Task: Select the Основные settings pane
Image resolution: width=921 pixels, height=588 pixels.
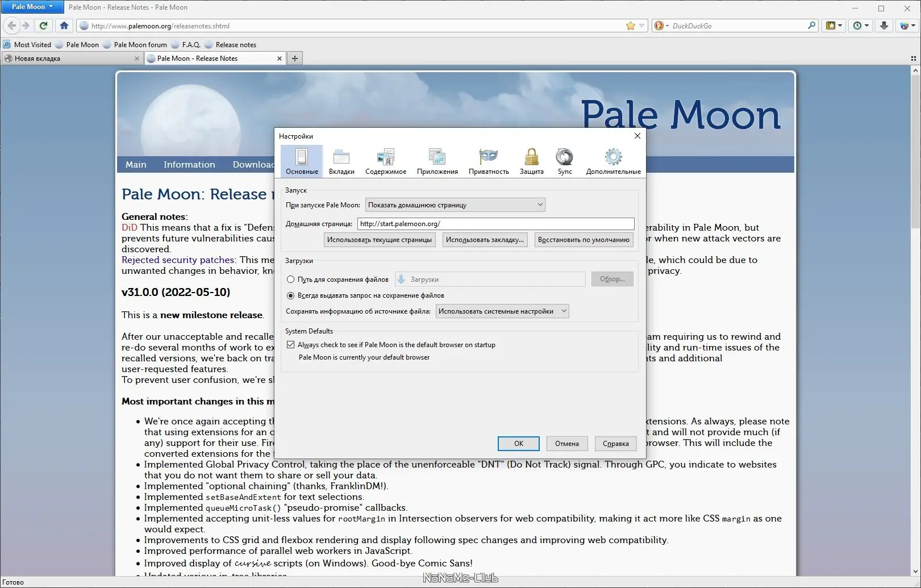Action: [302, 161]
